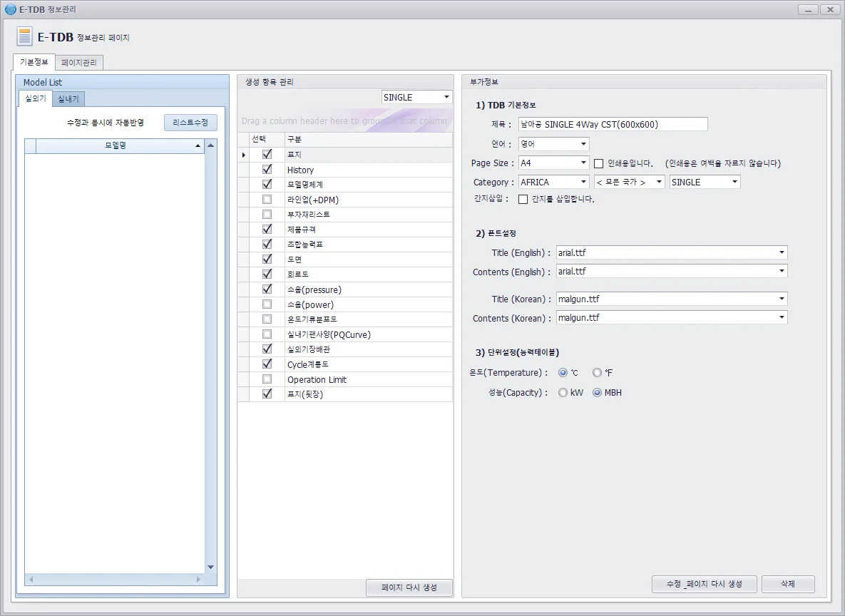The image size is (845, 616).
Task: Toggle the 소음(pressure) checkbox
Action: [267, 289]
